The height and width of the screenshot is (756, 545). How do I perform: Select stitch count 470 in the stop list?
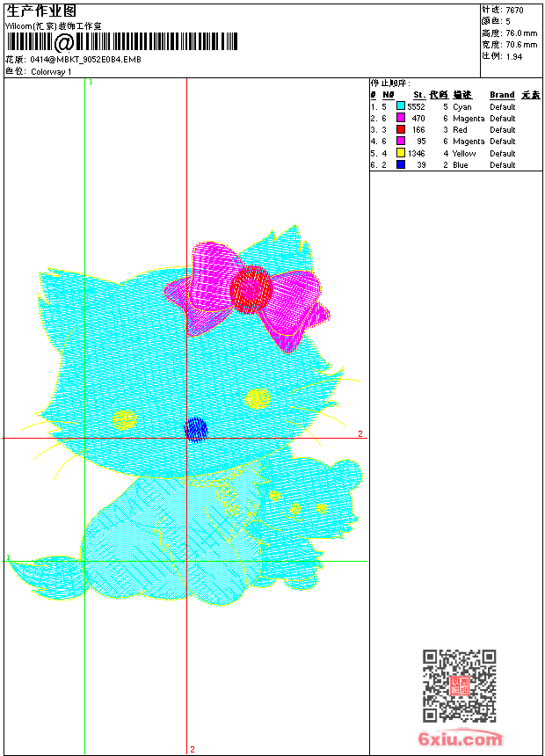point(418,118)
